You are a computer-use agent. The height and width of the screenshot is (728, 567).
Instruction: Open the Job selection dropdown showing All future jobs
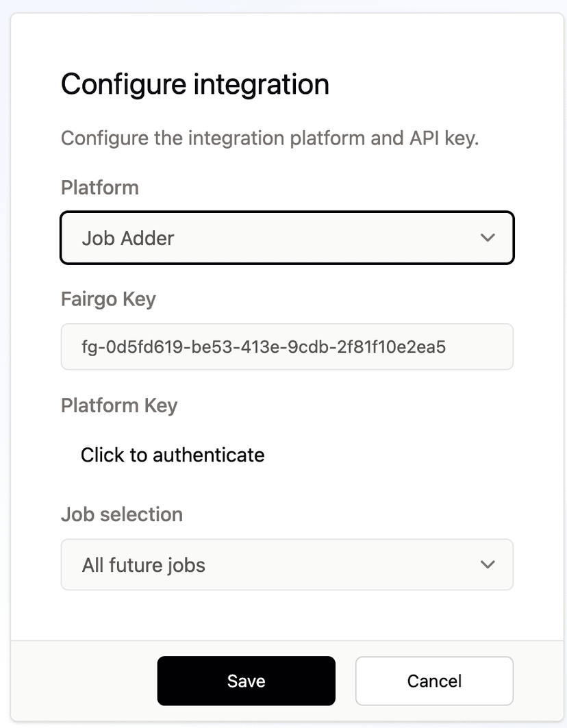tap(287, 564)
